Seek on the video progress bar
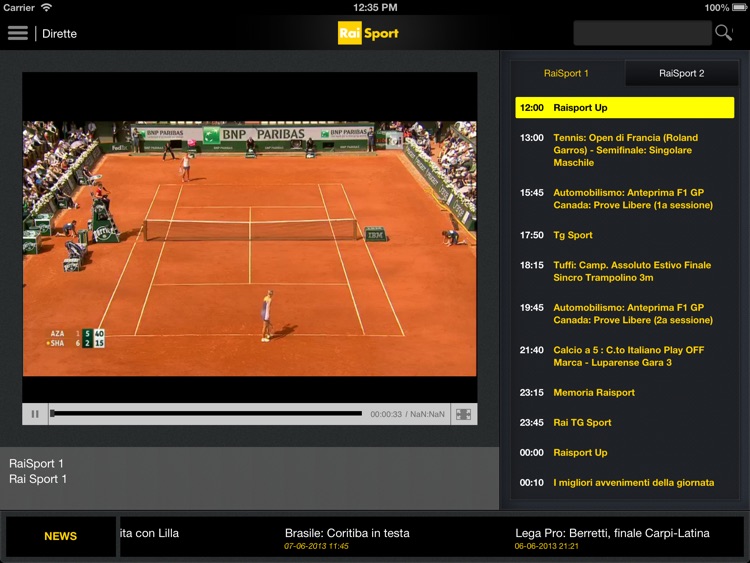Viewport: 750px width, 563px height. pos(206,414)
